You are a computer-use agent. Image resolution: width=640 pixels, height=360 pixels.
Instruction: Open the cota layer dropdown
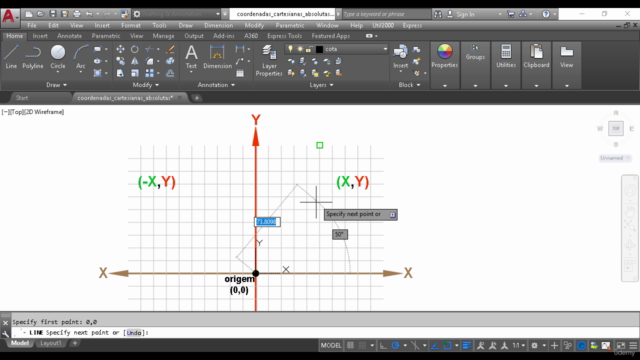pyautogui.click(x=385, y=49)
